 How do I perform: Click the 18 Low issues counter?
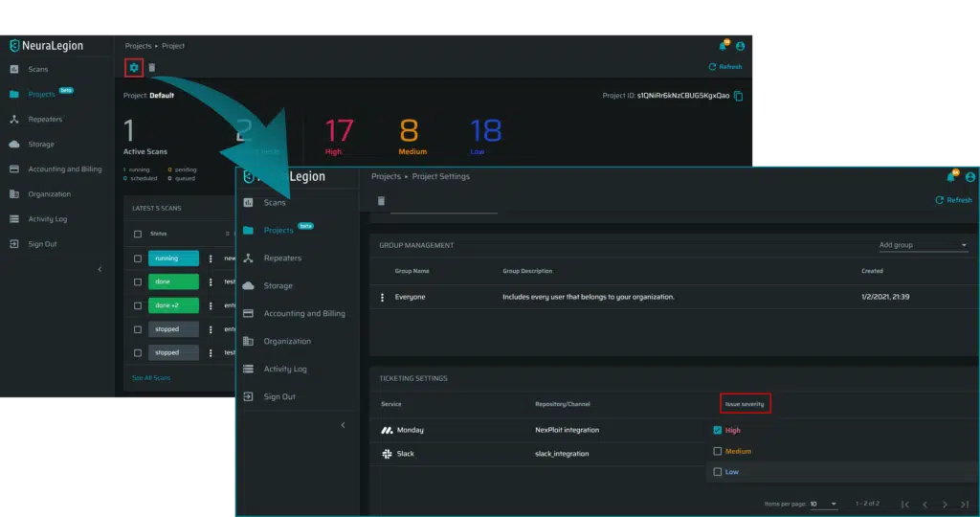click(x=485, y=136)
